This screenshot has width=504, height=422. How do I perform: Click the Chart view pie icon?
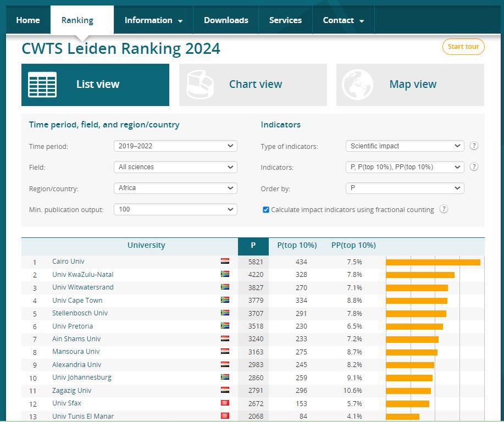coord(200,85)
